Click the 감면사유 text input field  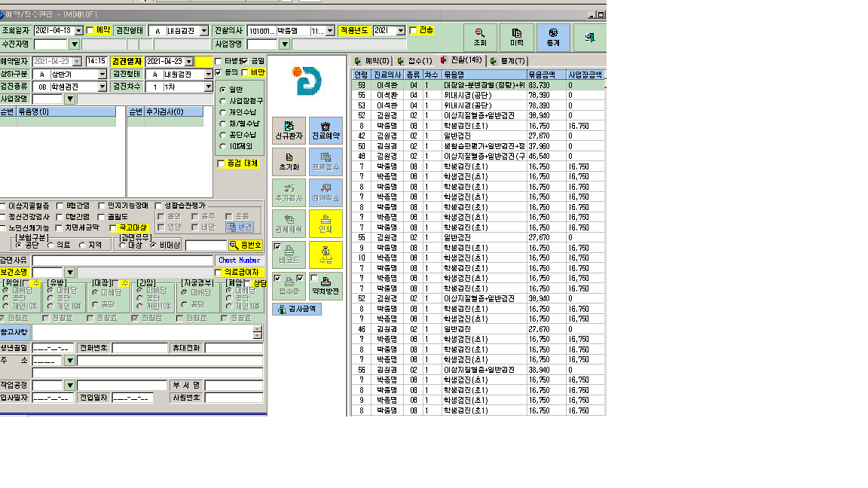point(123,260)
